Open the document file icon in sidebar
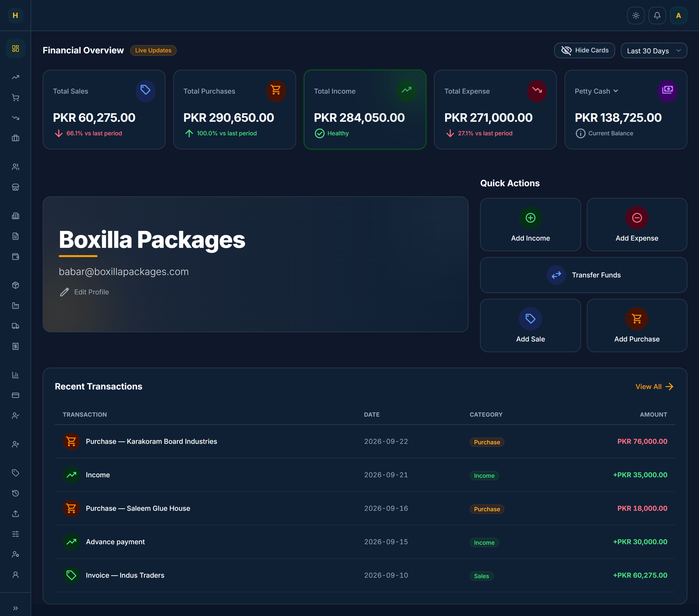The width and height of the screenshot is (699, 616). pos(15,236)
